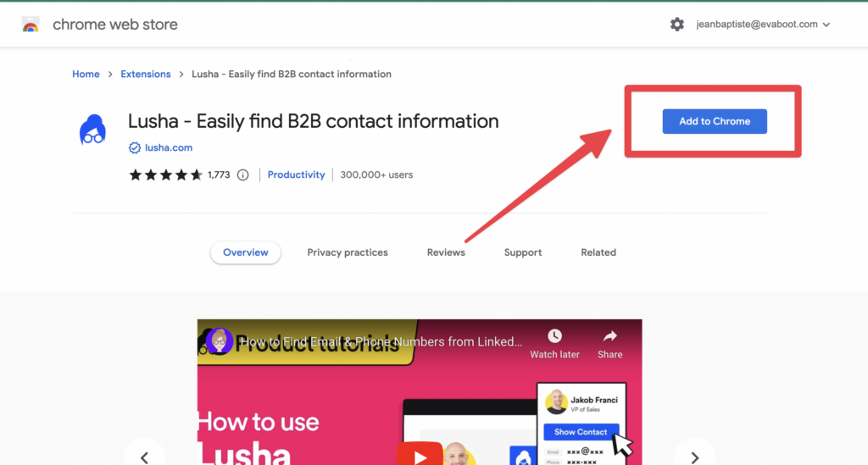Switch to the Related tab
The height and width of the screenshot is (465, 868).
[598, 252]
